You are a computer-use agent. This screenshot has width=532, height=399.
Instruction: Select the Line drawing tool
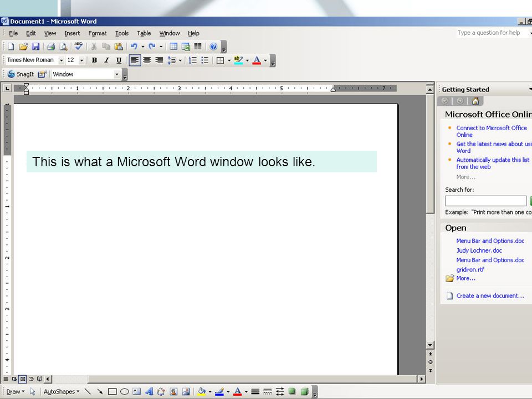click(x=88, y=392)
